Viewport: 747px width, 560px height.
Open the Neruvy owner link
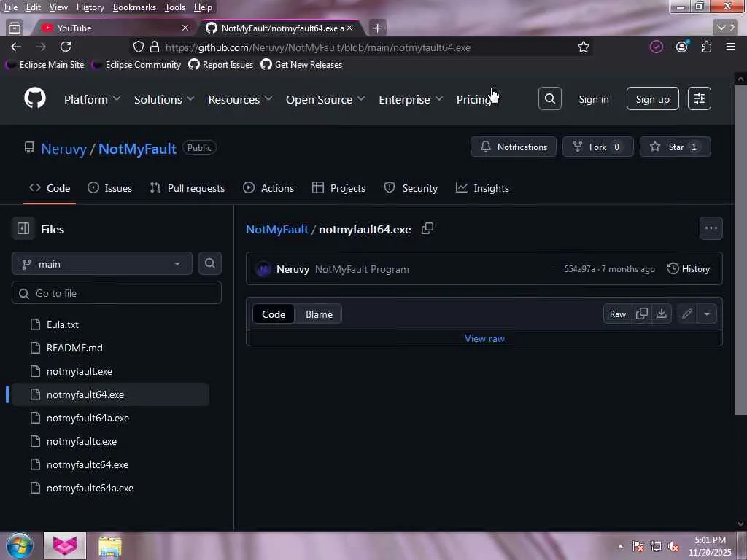point(63,149)
